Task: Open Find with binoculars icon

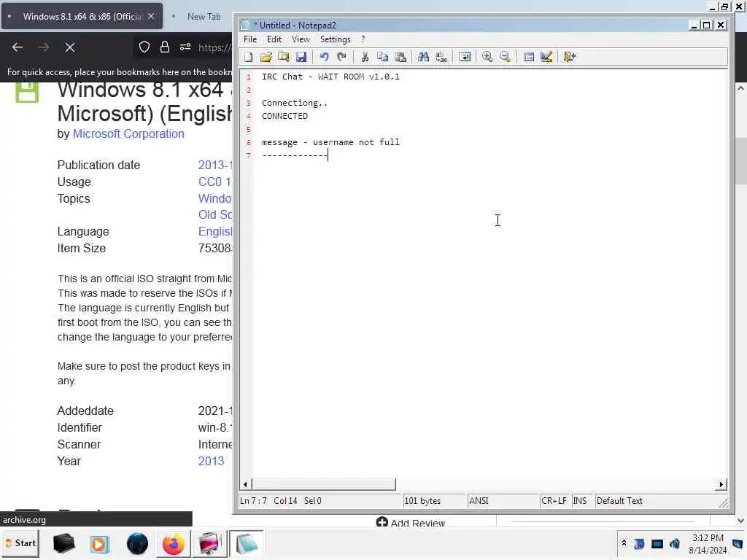Action: [x=423, y=57]
